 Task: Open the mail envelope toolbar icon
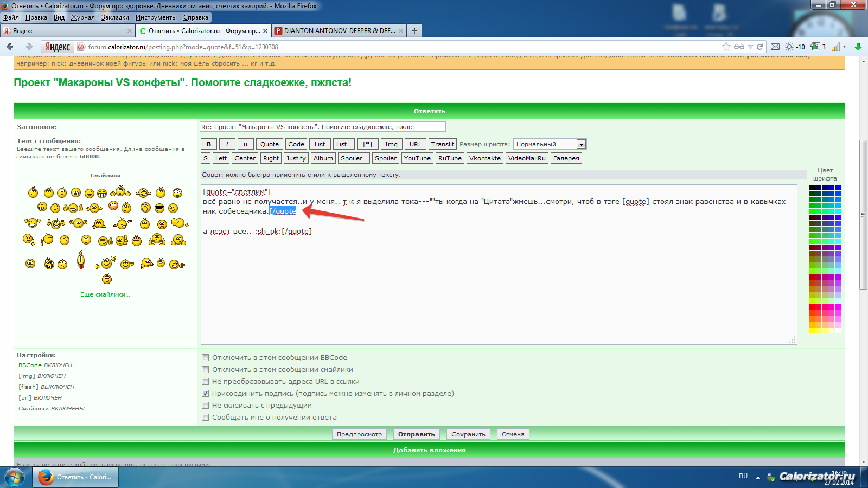pos(775,47)
